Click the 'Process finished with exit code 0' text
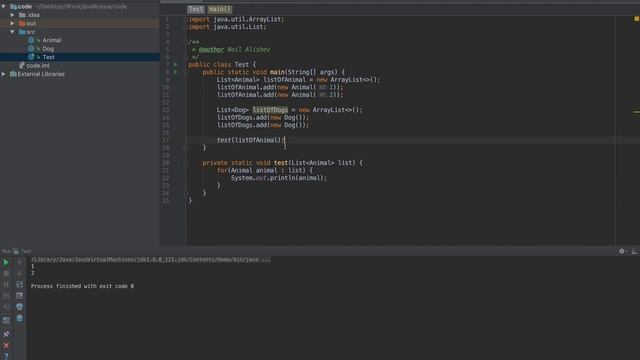Viewport: 640px width, 360px height. pyautogui.click(x=82, y=286)
